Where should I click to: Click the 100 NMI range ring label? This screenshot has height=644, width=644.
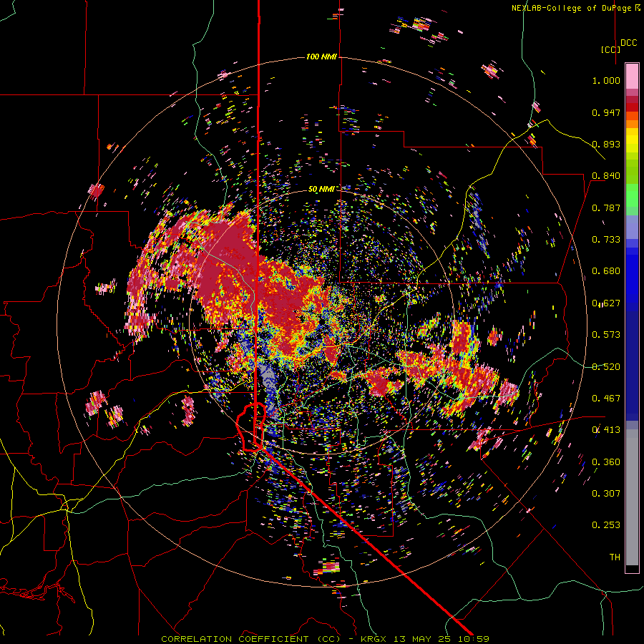pos(321,57)
